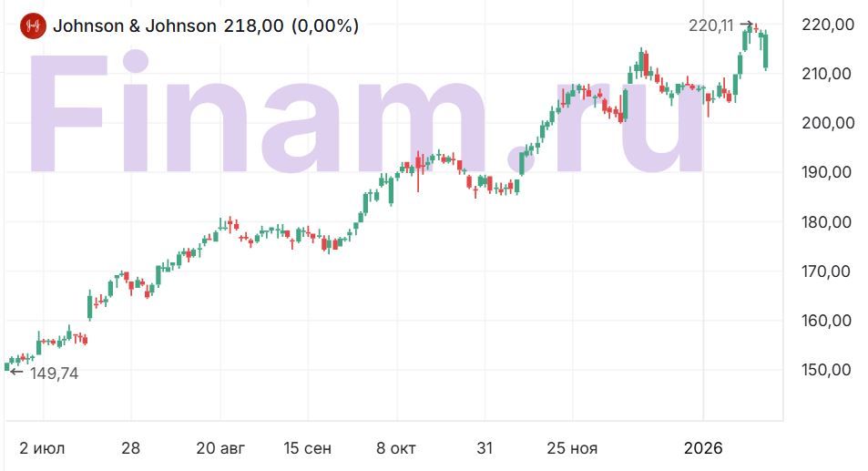Click the Johnson & Johnson ticker name
The image size is (868, 471).
coord(135,26)
